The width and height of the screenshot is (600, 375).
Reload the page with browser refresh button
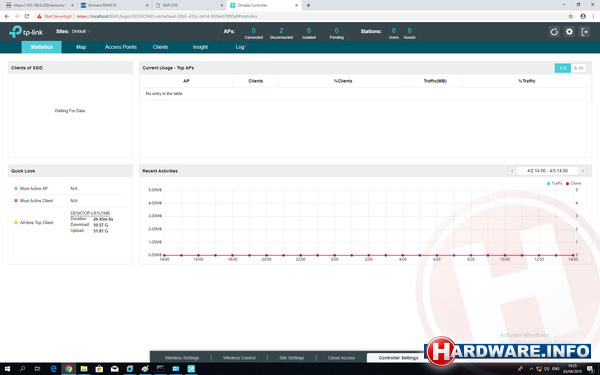tap(26, 16)
